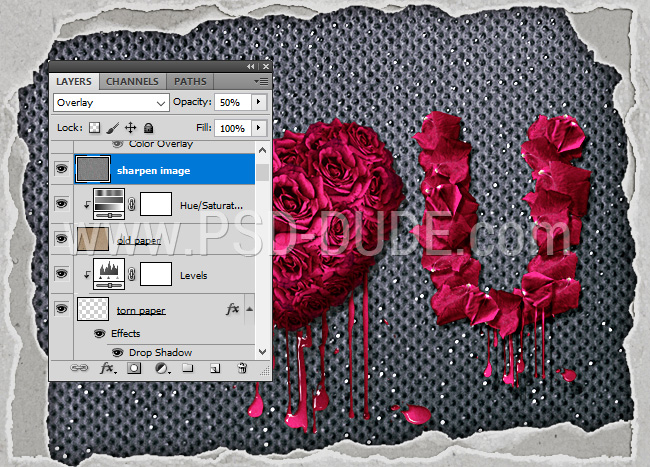Image resolution: width=650 pixels, height=467 pixels.
Task: Click the torn paper fx badge
Action: 233,309
